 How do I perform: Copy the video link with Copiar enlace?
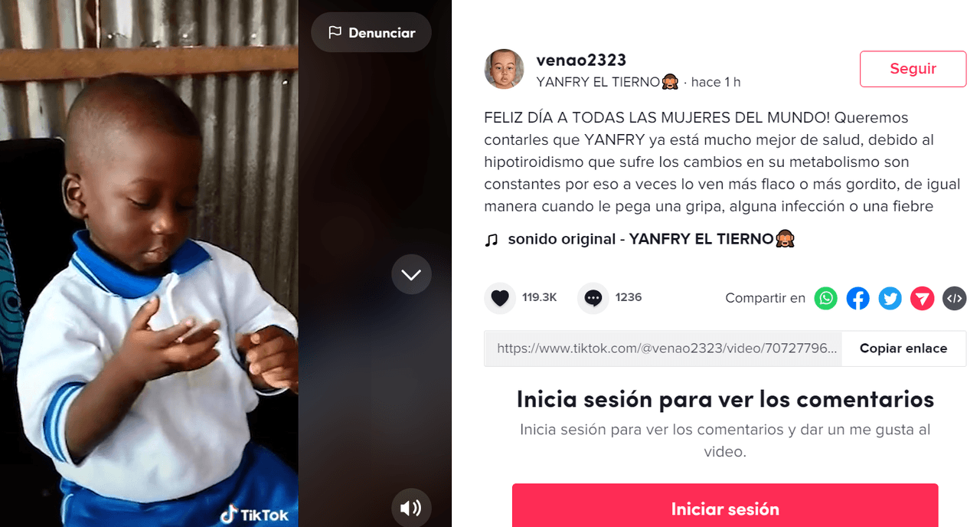(x=903, y=349)
